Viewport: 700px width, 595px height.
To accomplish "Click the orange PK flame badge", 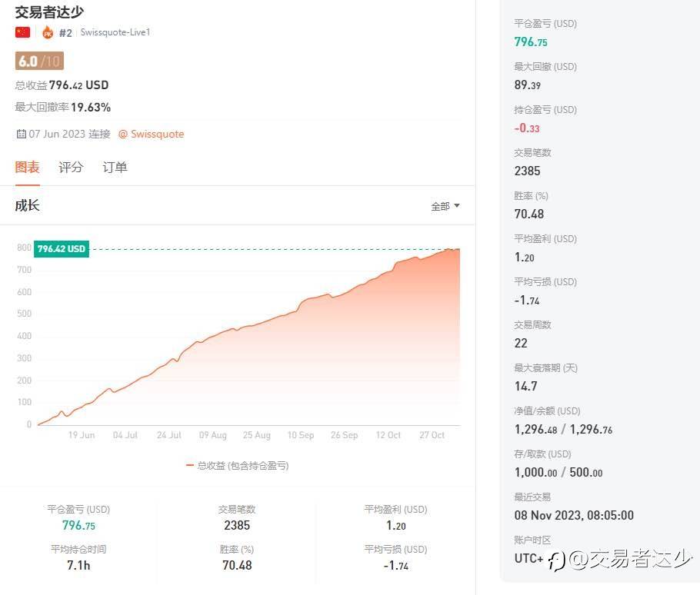I will (x=48, y=32).
